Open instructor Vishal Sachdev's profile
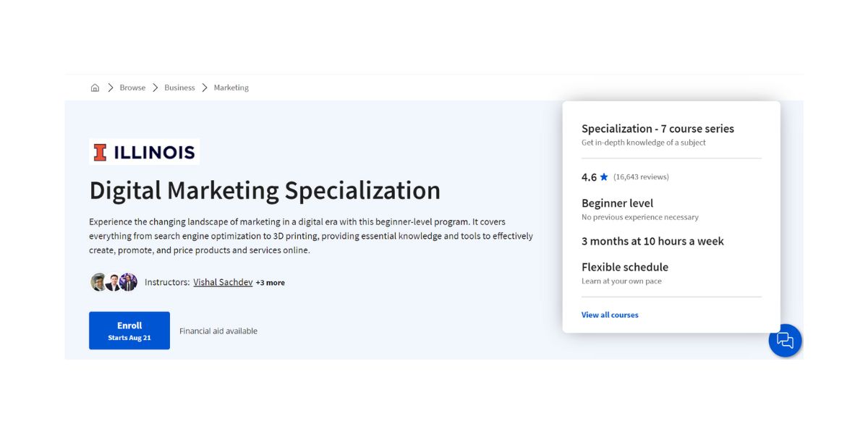Screen dimensions: 868x434 [222, 281]
